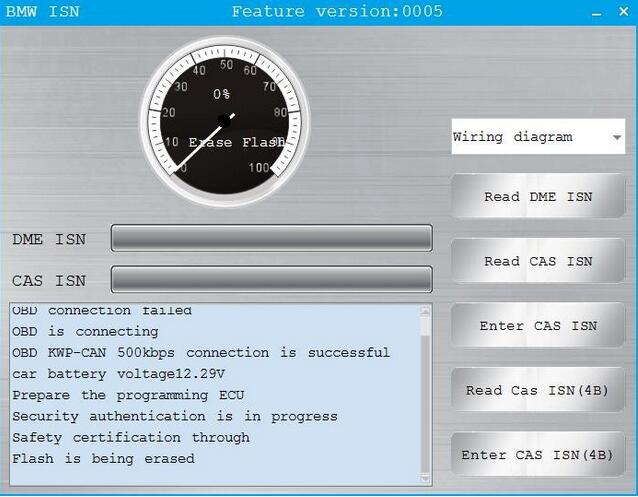Click the 'CAS ISN' label
Image resolution: width=638 pixels, height=497 pixels.
pos(49,281)
